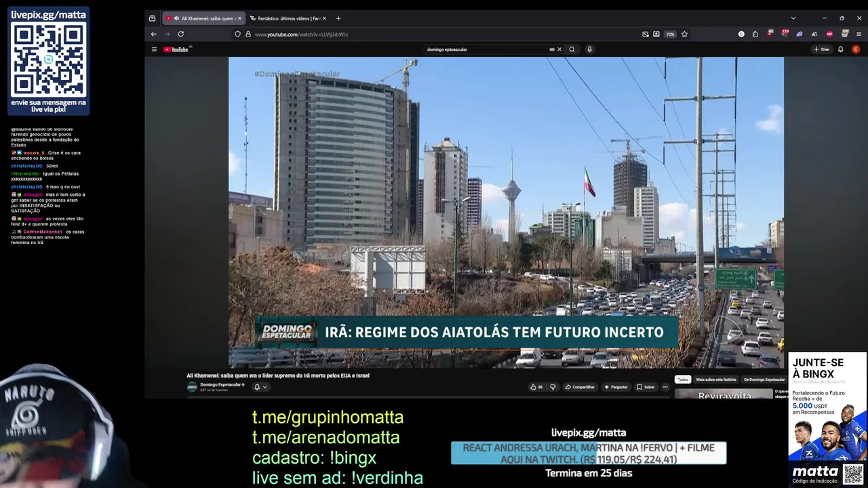Select the Ali Khamenei YouTube tab
The image size is (868, 488).
point(203,18)
